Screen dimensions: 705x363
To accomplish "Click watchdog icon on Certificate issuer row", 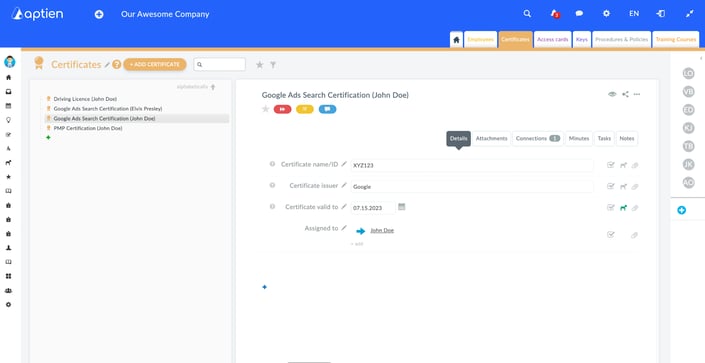I will tap(623, 186).
